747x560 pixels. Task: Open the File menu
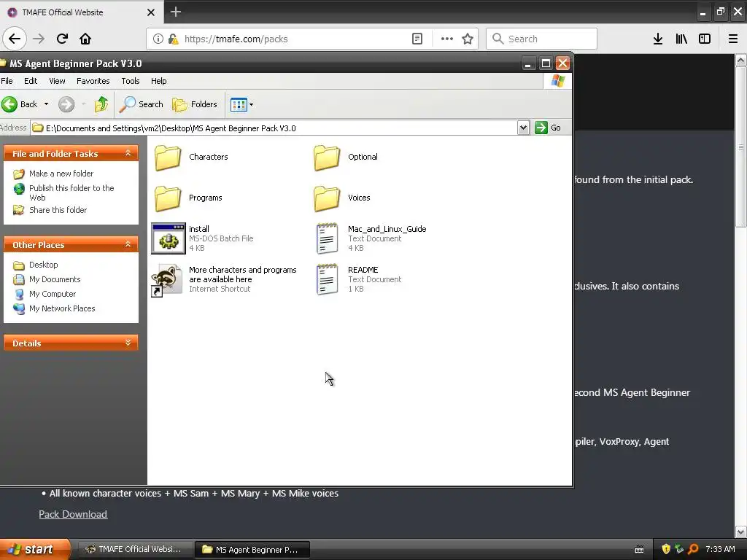pos(7,81)
